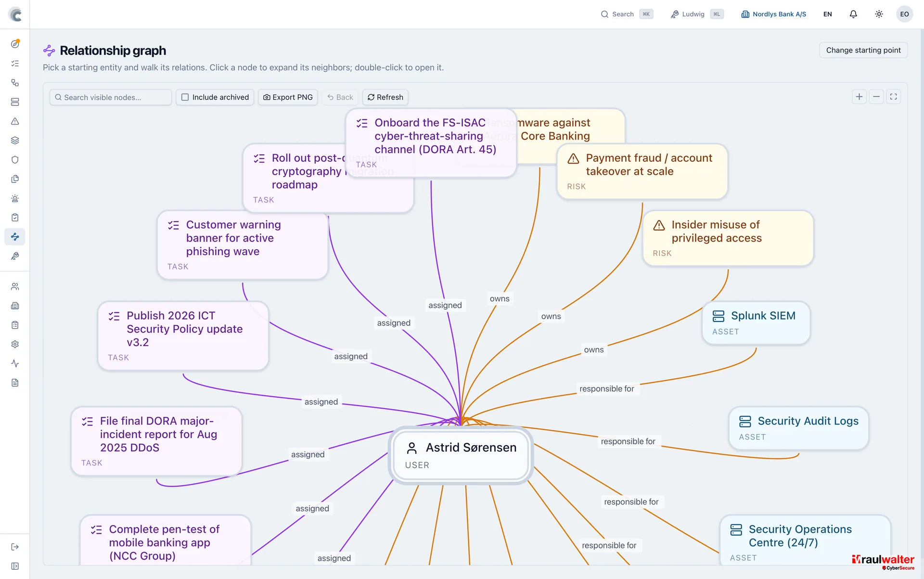Select the relationship graph sidebar icon
This screenshot has width=924, height=579.
pos(15,237)
